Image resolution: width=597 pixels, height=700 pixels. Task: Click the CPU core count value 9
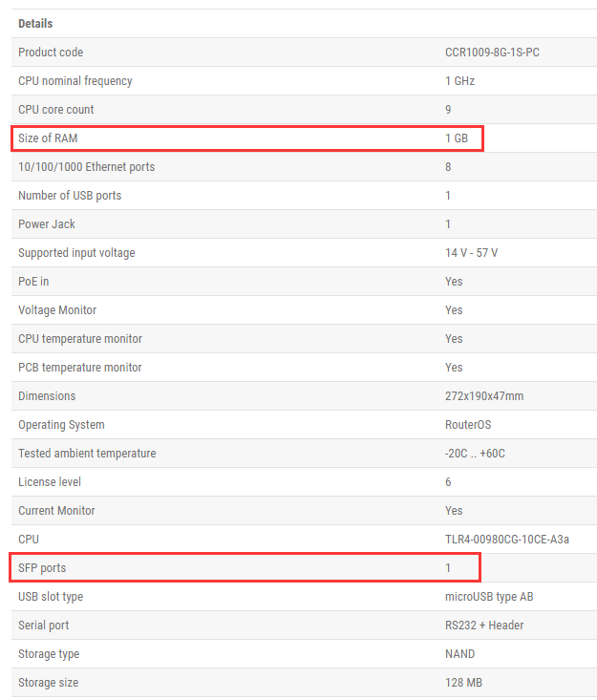pos(448,110)
